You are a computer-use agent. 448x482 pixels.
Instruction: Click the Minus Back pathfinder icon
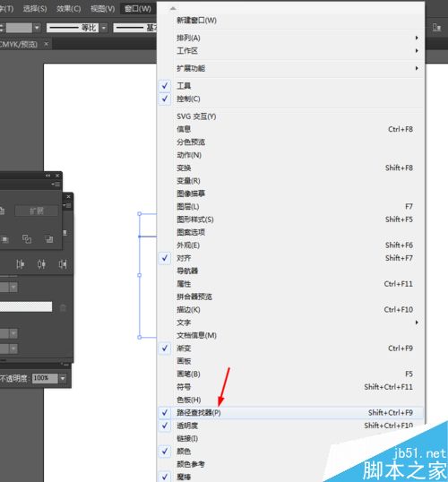49,239
